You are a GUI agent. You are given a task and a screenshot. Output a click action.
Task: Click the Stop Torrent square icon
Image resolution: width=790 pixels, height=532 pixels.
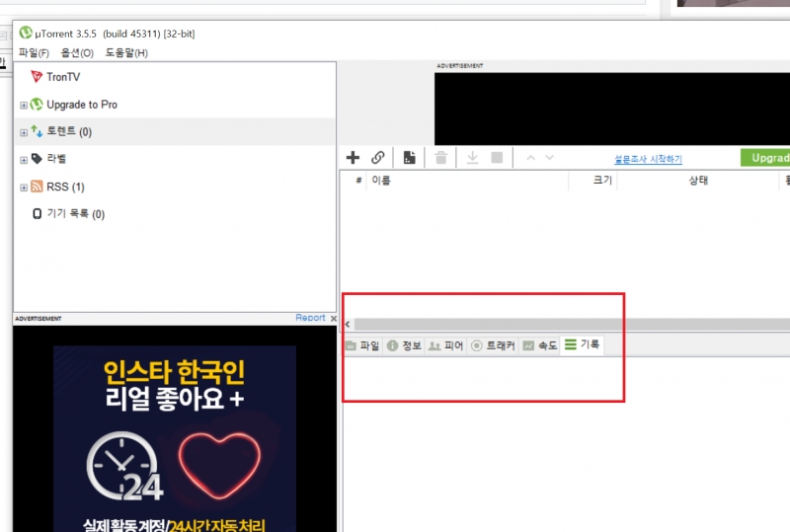coord(497,158)
